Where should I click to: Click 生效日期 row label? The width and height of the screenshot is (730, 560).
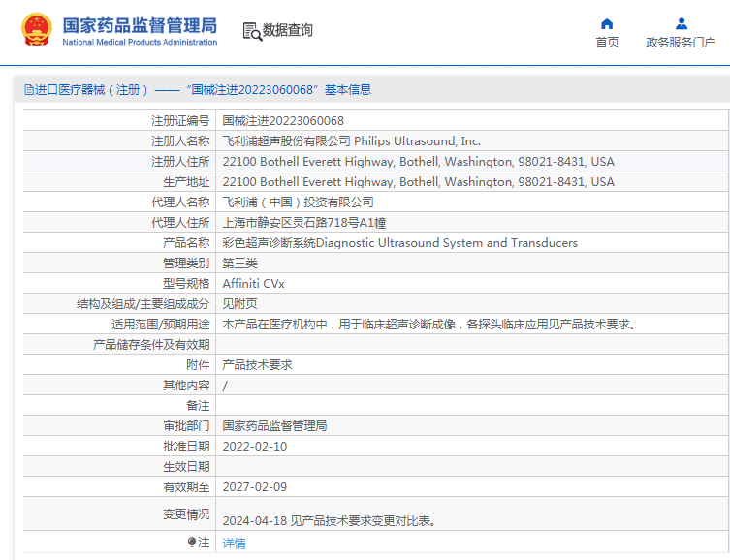(x=186, y=467)
